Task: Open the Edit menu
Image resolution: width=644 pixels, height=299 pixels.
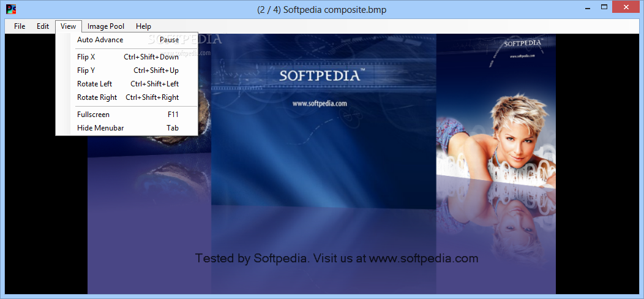Action: coord(43,26)
